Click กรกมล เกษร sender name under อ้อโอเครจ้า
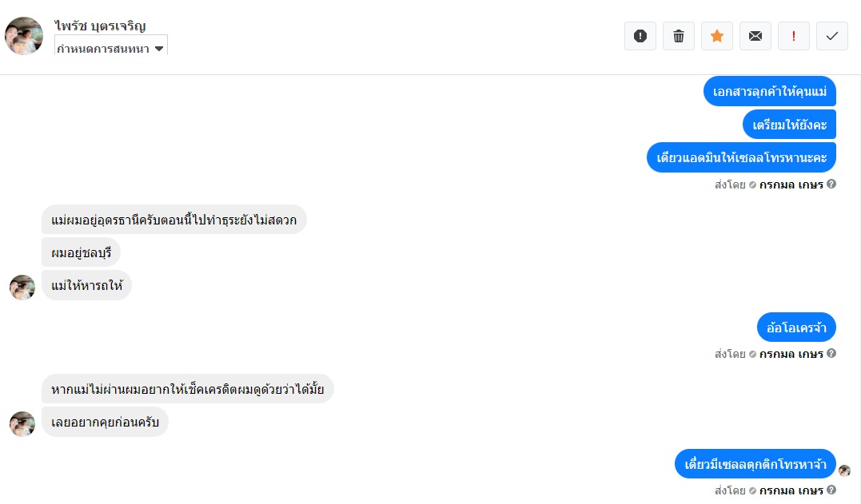The width and height of the screenshot is (861, 504). tap(791, 354)
